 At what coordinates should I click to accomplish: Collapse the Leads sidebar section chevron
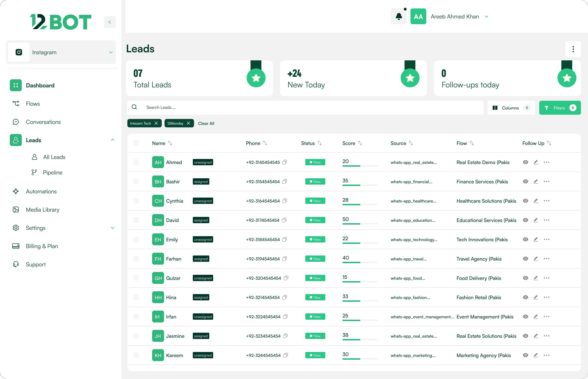pyautogui.click(x=112, y=140)
